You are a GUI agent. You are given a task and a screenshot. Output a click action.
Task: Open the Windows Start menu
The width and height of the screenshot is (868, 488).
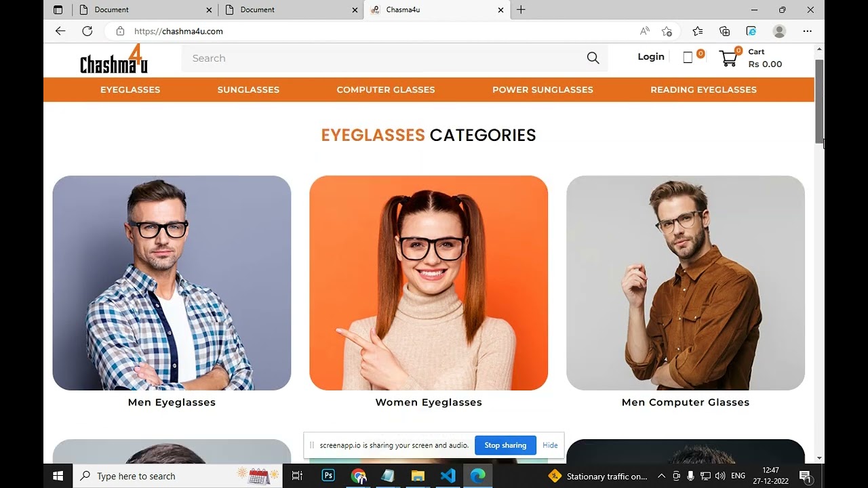[58, 476]
